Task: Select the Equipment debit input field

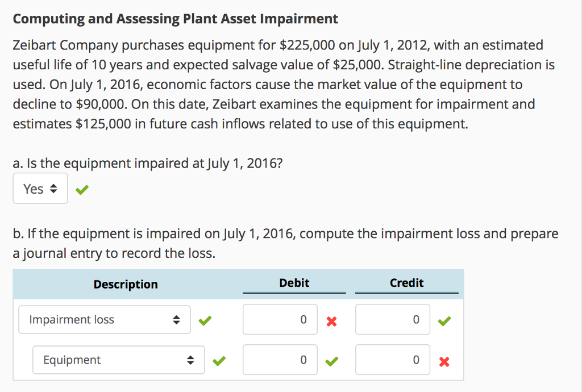Action: pos(280,360)
